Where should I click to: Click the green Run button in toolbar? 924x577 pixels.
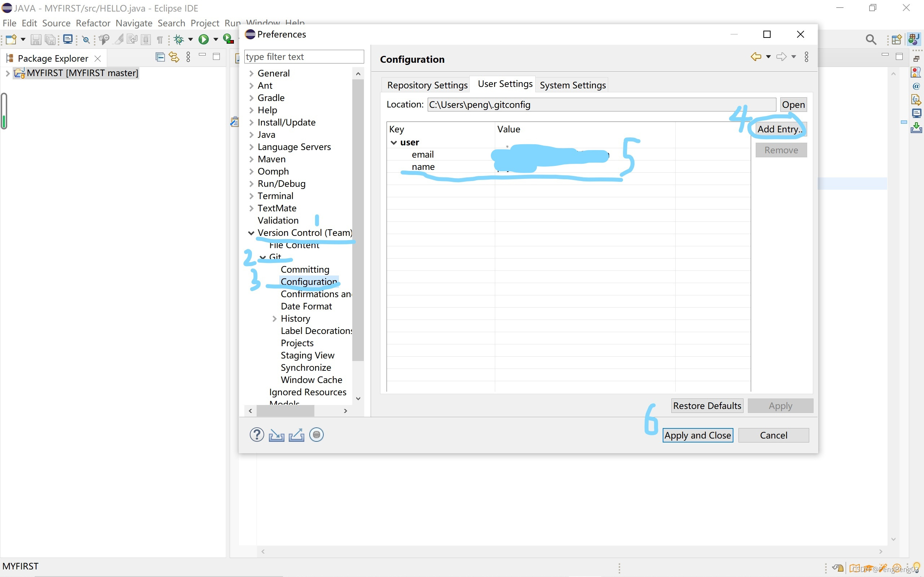tap(204, 39)
